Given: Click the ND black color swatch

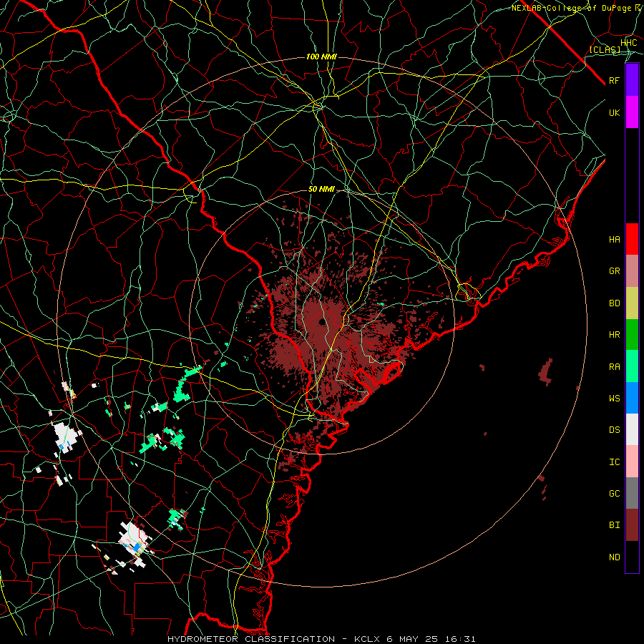Looking at the screenshot, I should point(632,557).
